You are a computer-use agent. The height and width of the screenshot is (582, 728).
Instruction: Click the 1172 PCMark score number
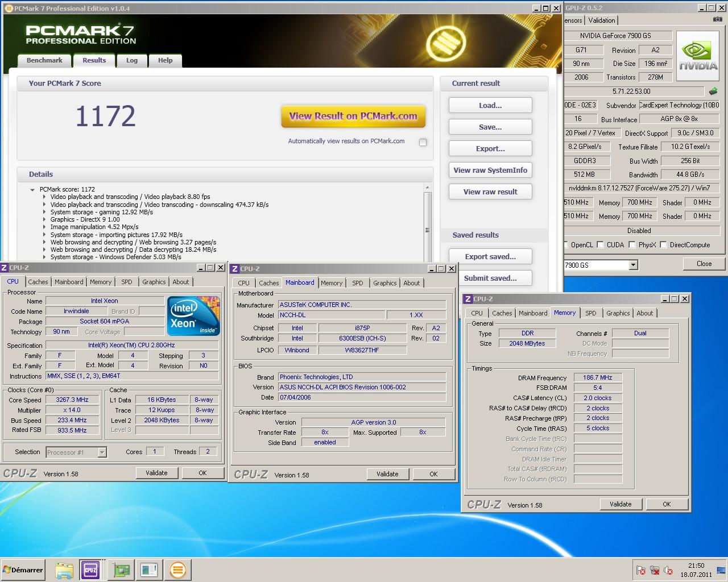point(106,117)
